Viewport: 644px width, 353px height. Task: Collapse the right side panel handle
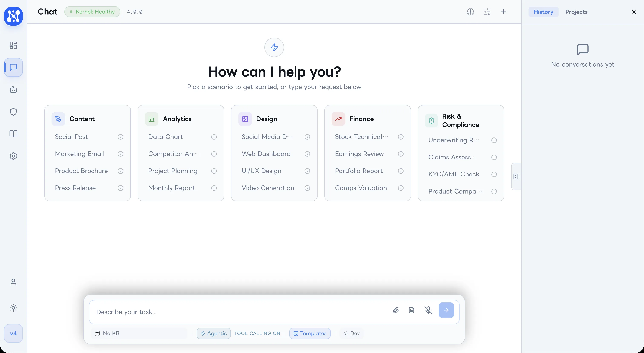pos(516,177)
